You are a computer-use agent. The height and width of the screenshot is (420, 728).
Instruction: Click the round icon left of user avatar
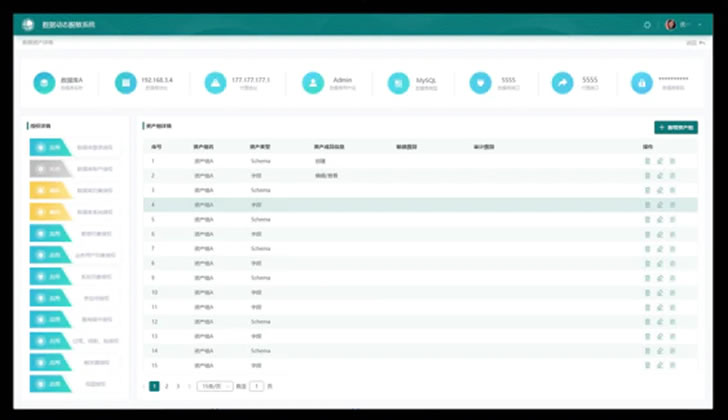pyautogui.click(x=647, y=24)
